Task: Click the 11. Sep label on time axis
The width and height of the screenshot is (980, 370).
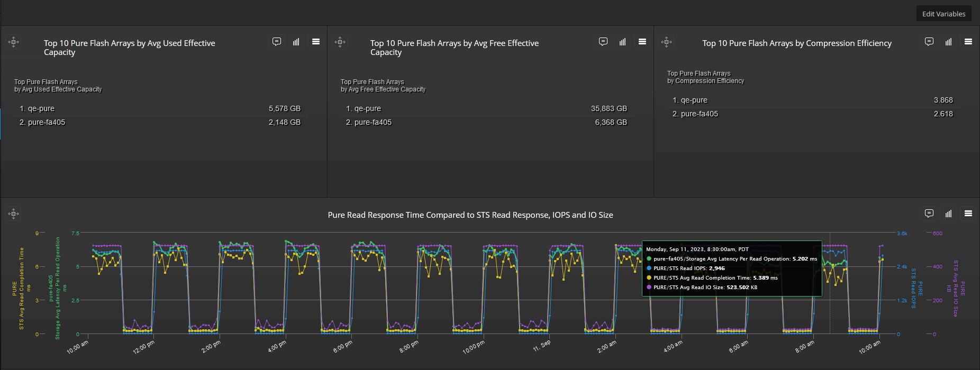Action: click(542, 346)
